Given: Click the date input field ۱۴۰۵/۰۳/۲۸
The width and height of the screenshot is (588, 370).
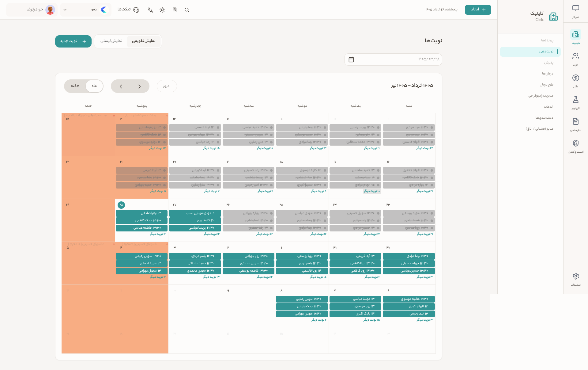Looking at the screenshot, I should pos(393,59).
